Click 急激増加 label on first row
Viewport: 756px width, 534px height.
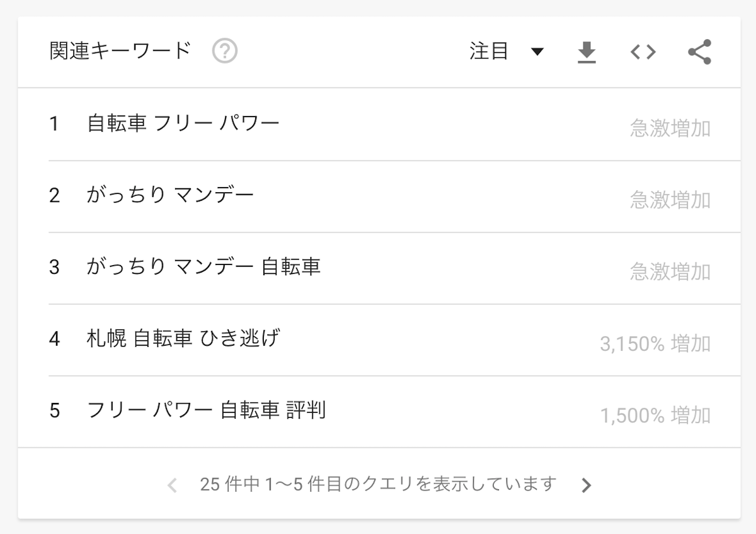[670, 128]
